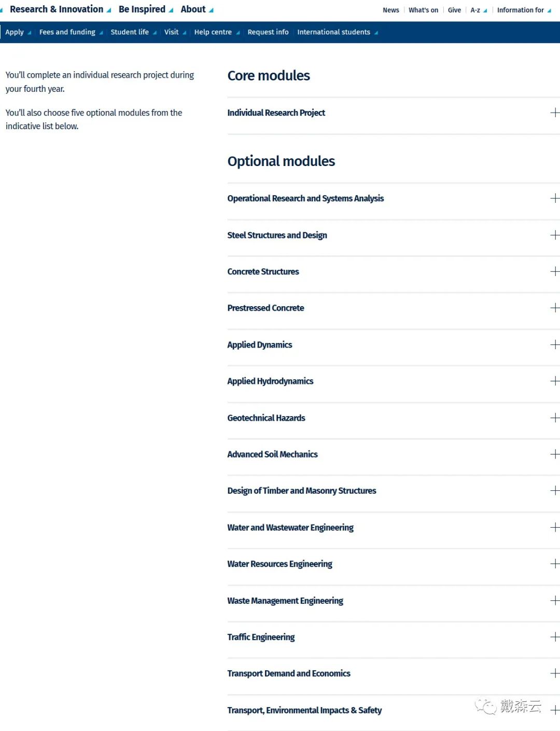Click plus icon beside Steel Structures and Design
The image size is (560, 731).
click(555, 235)
